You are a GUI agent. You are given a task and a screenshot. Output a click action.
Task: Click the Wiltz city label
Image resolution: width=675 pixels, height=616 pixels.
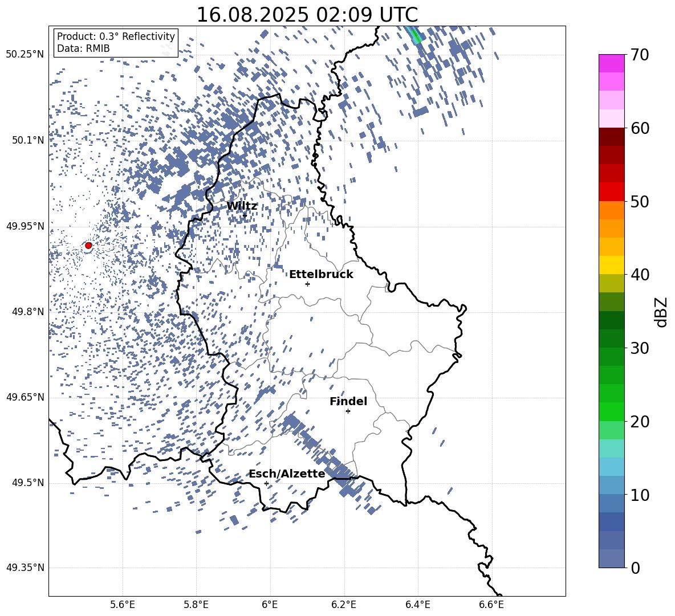(242, 206)
